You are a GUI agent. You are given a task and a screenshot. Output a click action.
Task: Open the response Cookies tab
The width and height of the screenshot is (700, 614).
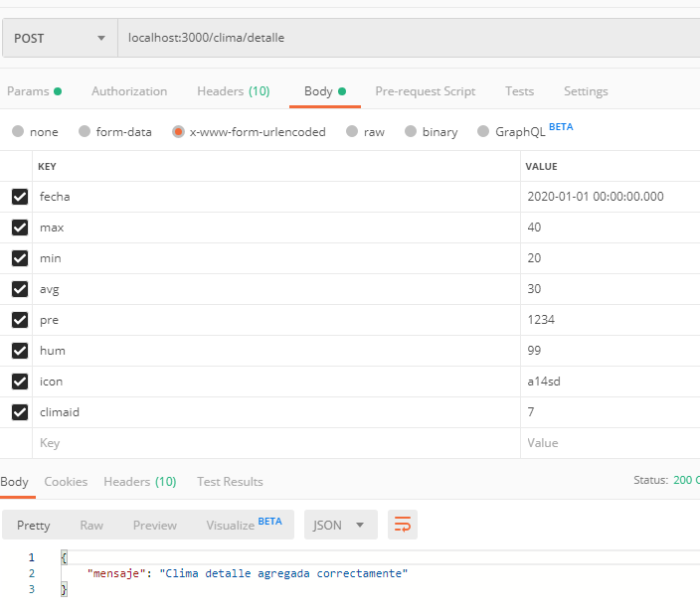66,482
